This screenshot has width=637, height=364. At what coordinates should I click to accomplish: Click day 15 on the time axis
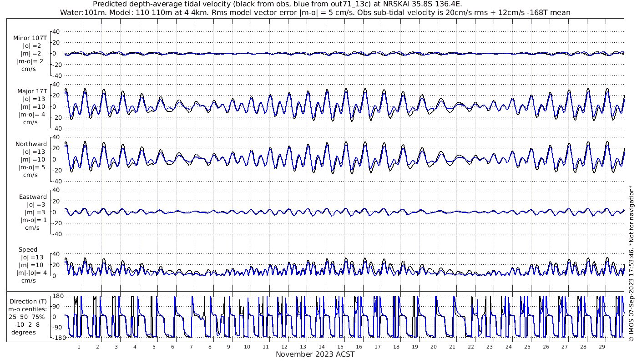[x=340, y=347]
